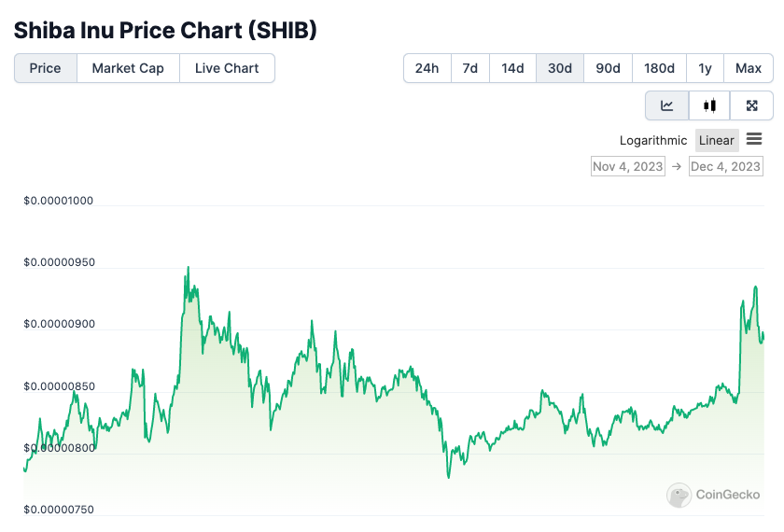
Task: Select 24h time range
Action: [x=427, y=68]
